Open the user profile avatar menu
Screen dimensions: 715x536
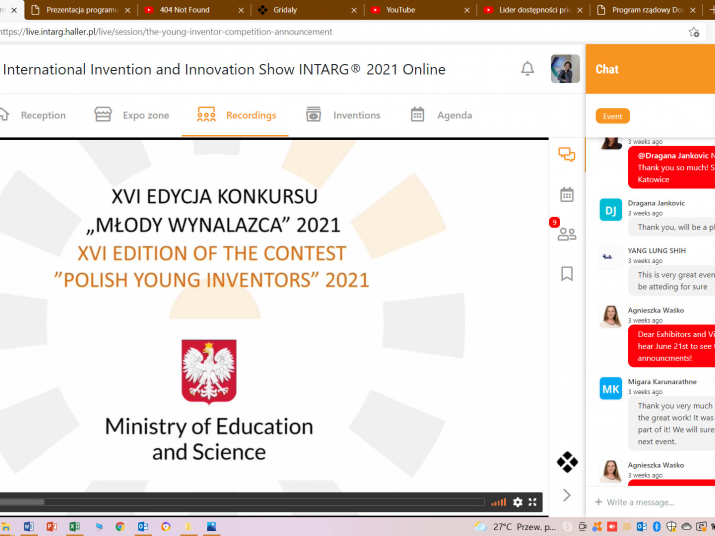coord(565,69)
